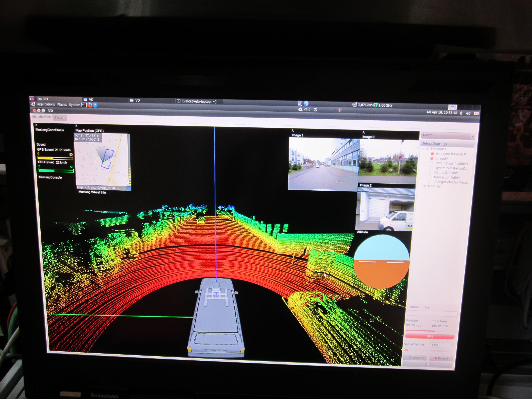This screenshot has width=532, height=399.
Task: Click the GPS Speed: 21.91 km/h text
Action: click(54, 150)
